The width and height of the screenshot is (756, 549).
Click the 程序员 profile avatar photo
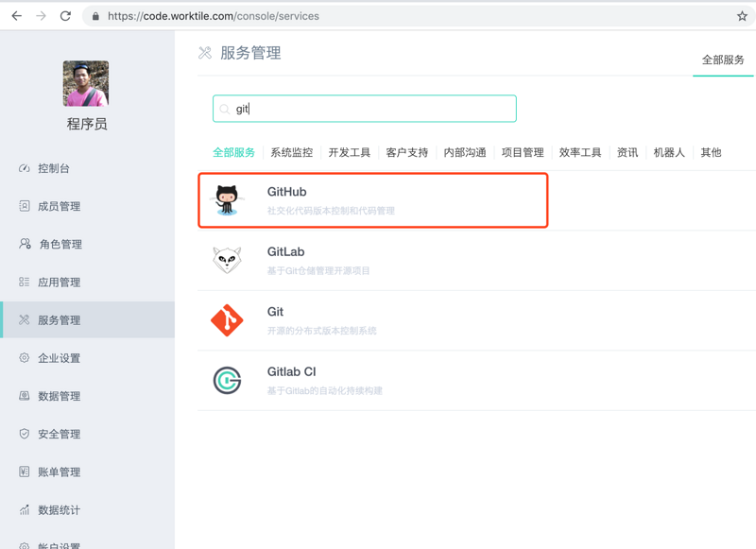[x=86, y=83]
